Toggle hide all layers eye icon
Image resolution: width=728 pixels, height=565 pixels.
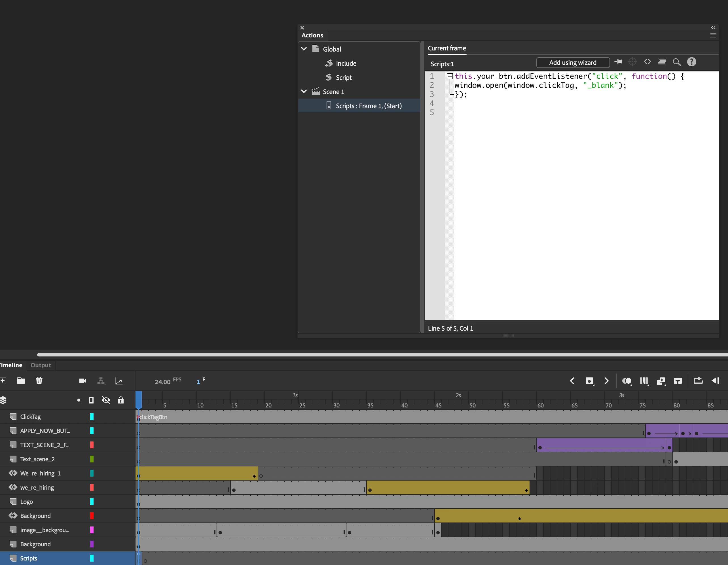tap(106, 400)
